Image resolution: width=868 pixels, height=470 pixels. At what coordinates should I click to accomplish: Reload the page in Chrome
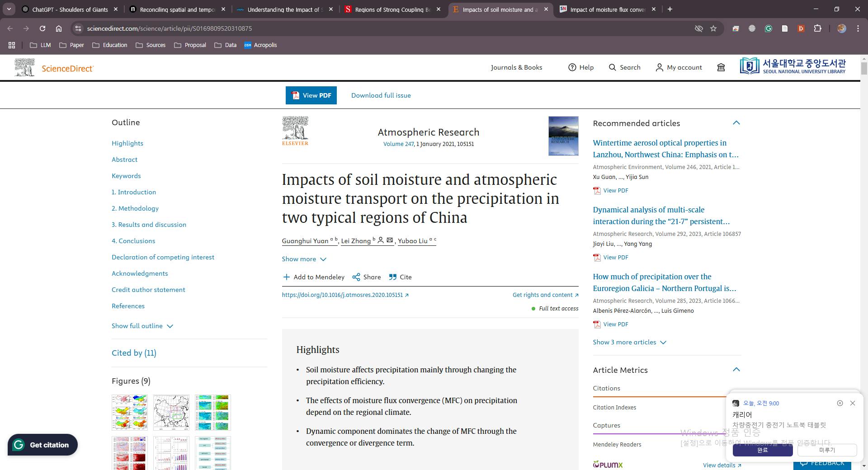(42, 28)
